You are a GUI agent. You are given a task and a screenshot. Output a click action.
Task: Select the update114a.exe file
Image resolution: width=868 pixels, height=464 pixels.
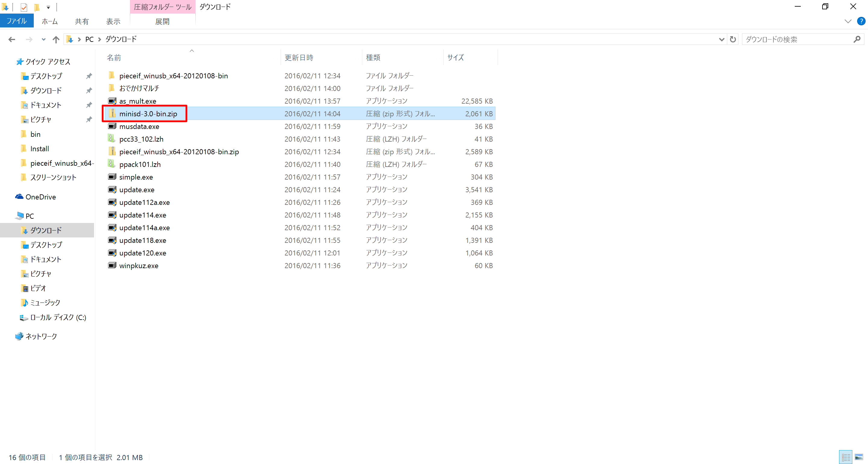click(x=144, y=228)
